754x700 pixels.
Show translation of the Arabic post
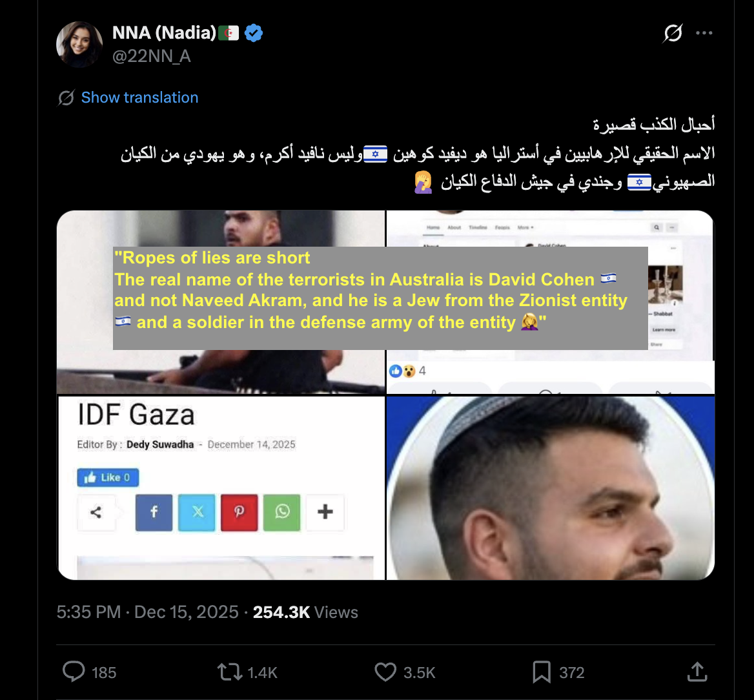tap(139, 97)
